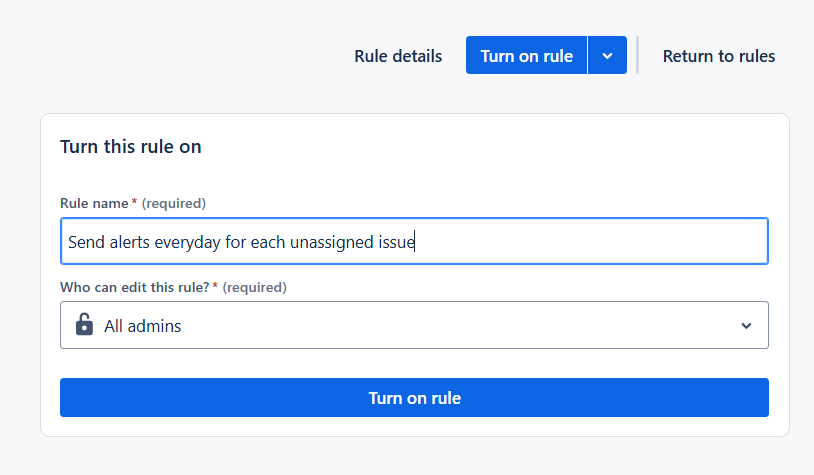814x475 pixels.
Task: Go back via Return to rules
Action: tap(718, 56)
